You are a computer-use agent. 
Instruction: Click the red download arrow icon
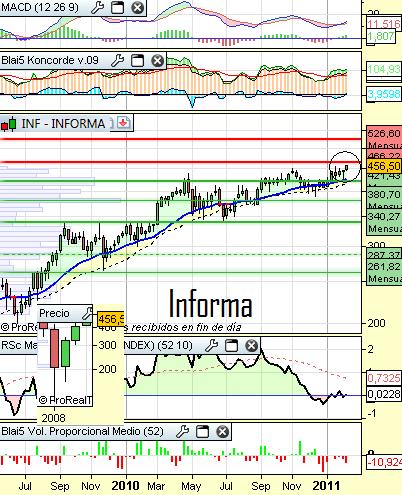pyautogui.click(x=123, y=123)
